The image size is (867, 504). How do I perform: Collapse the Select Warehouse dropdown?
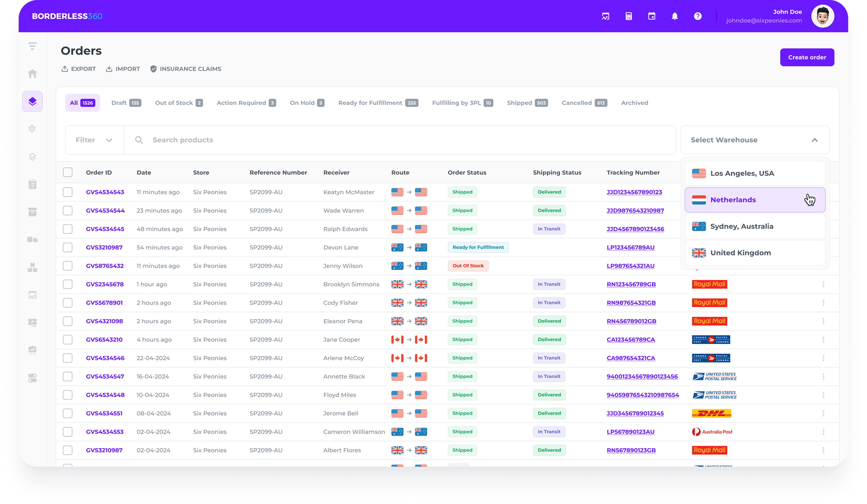pyautogui.click(x=814, y=140)
